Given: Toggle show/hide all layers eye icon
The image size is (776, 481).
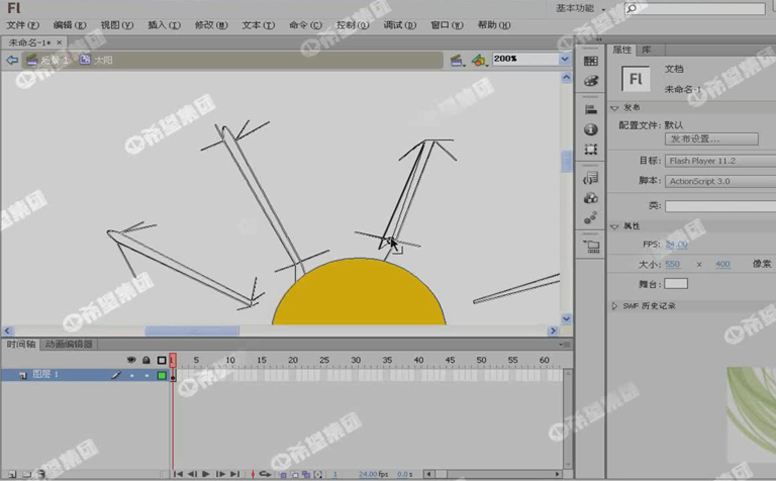Looking at the screenshot, I should (131, 360).
